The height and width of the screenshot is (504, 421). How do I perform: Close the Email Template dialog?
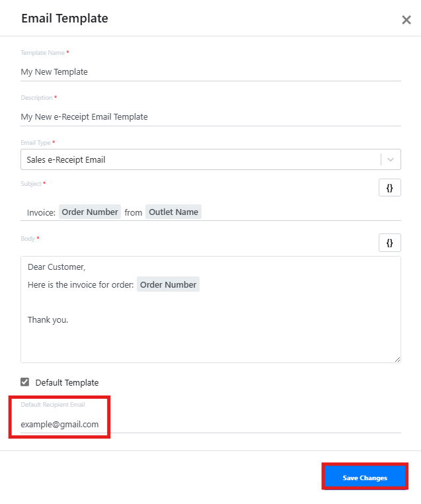click(x=406, y=20)
